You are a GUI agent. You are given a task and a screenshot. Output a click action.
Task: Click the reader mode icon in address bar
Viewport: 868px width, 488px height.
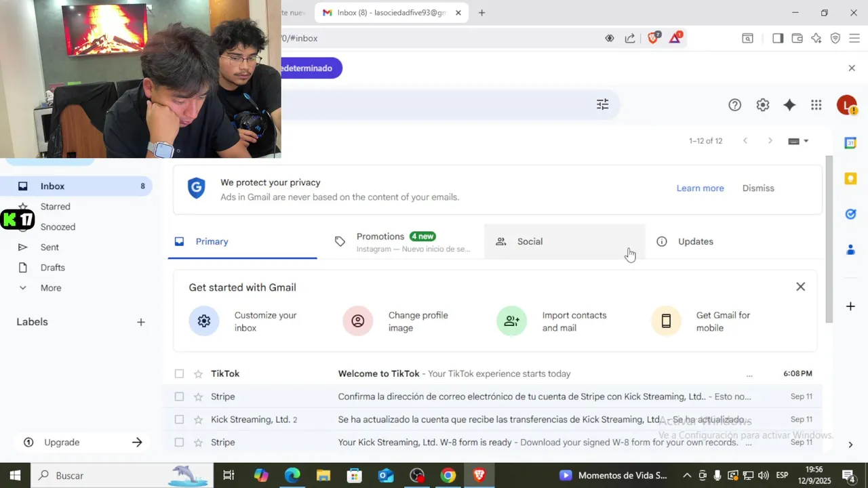[610, 39]
